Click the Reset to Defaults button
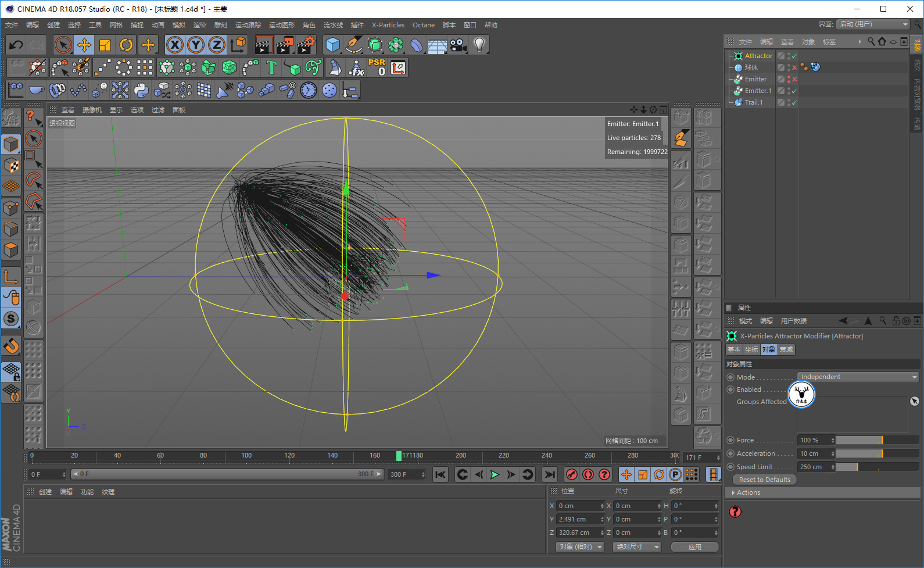This screenshot has width=924, height=568. (764, 480)
